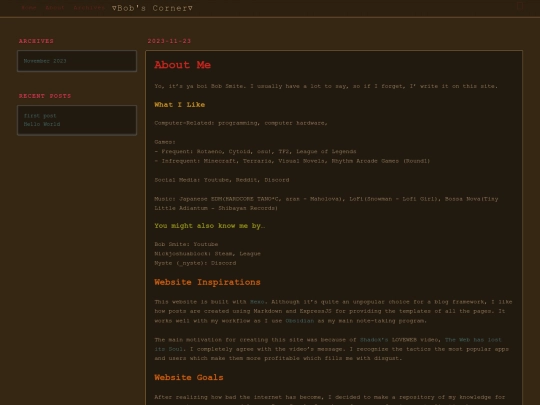The height and width of the screenshot is (405, 540).
Task: Click the 'Frequent: Rotaeno, Cytoid' games line
Action: click(255, 152)
